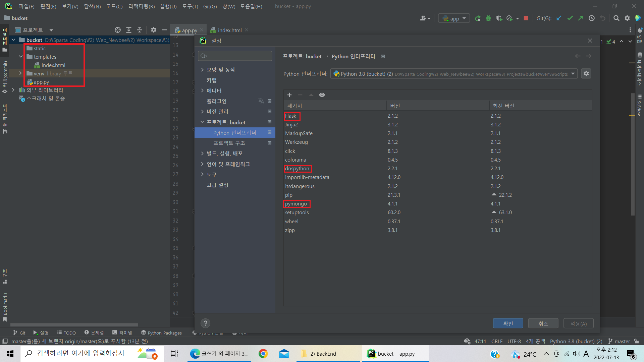
Task: Click the red stop run icon
Action: pyautogui.click(x=526, y=18)
